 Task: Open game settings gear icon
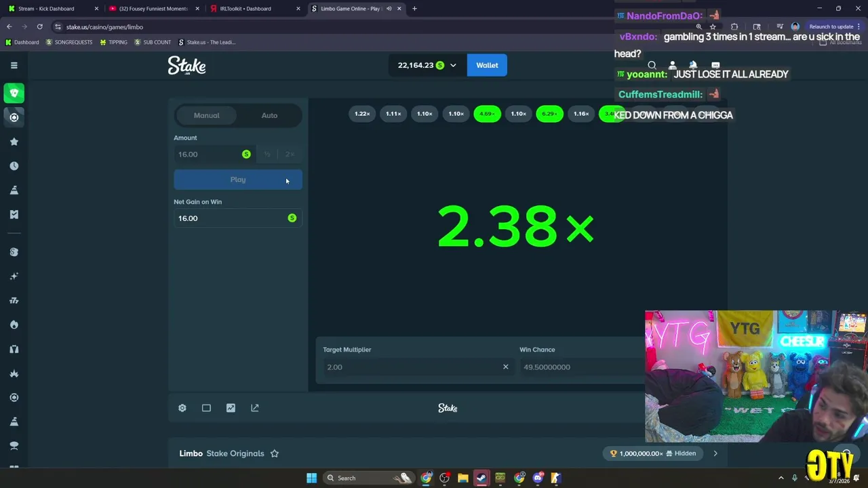coord(182,408)
